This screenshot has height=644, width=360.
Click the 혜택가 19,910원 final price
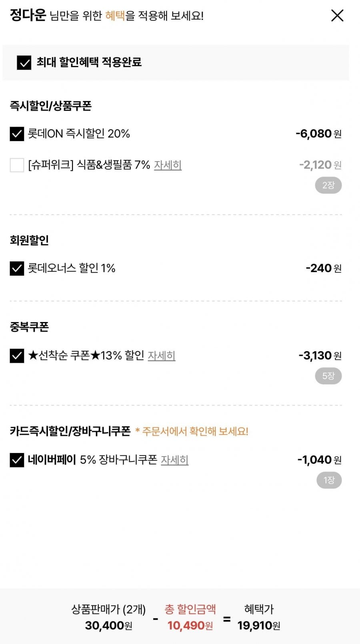tap(259, 625)
